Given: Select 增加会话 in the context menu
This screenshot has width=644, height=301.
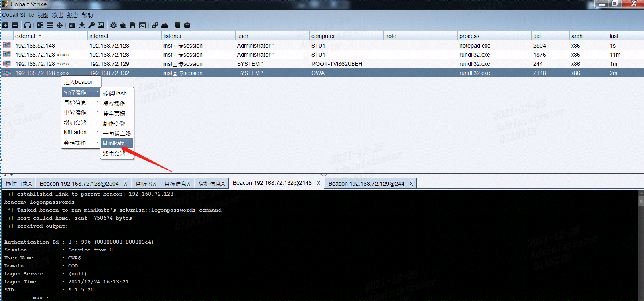Looking at the screenshot, I should (81, 123).
